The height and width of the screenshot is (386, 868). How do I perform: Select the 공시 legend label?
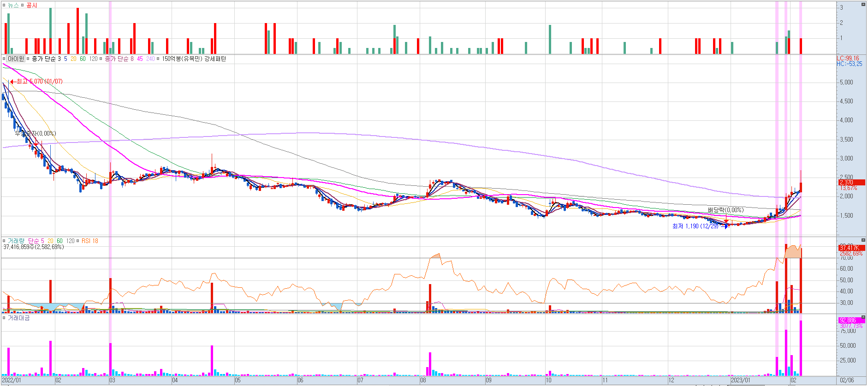click(x=32, y=5)
